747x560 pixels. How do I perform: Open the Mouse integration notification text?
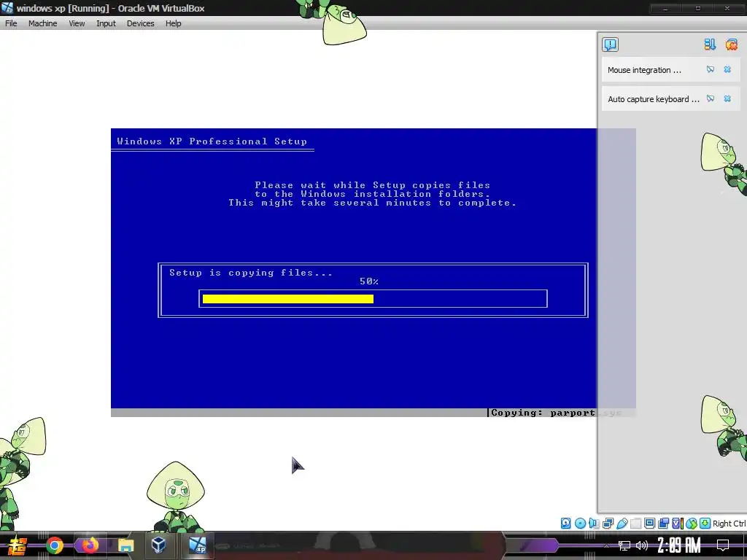pyautogui.click(x=644, y=70)
